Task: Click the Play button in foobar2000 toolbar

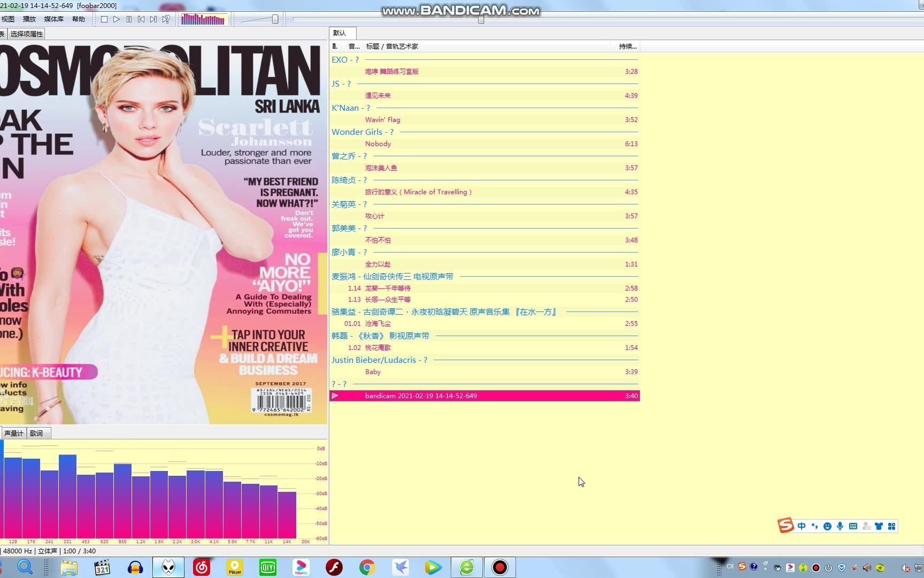Action: (117, 19)
